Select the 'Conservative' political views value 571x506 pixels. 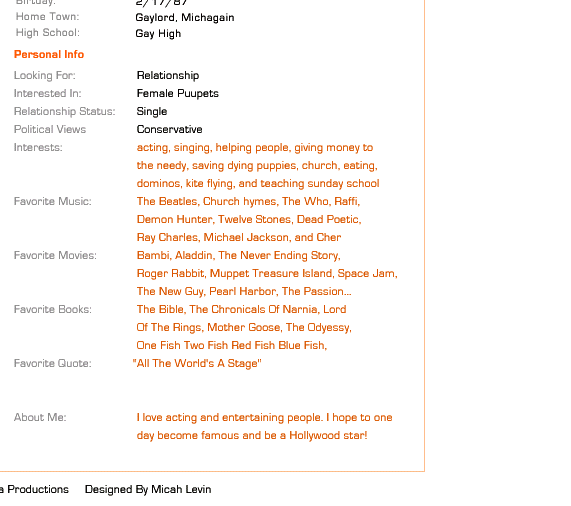pyautogui.click(x=169, y=129)
